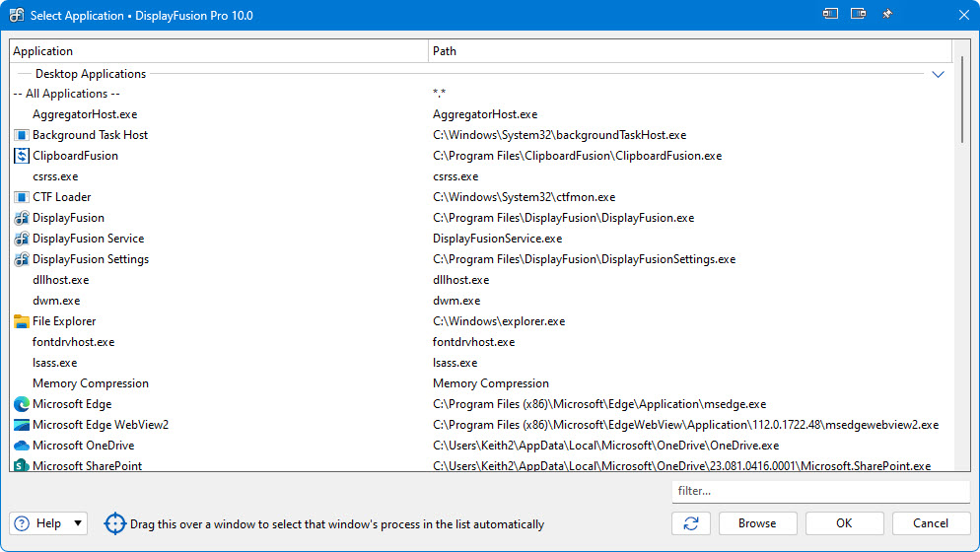The width and height of the screenshot is (980, 552).
Task: Sort list by Application column header
Action: click(219, 51)
